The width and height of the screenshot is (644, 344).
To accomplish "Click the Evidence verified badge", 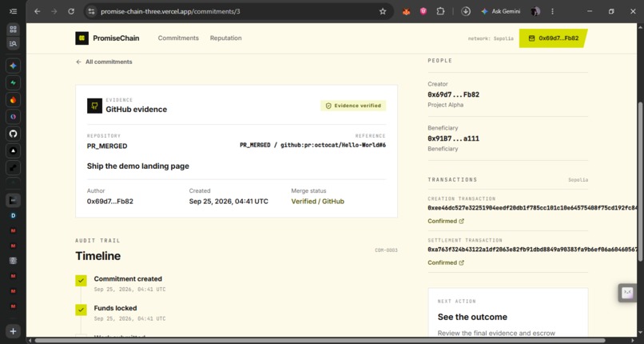I will tap(353, 106).
